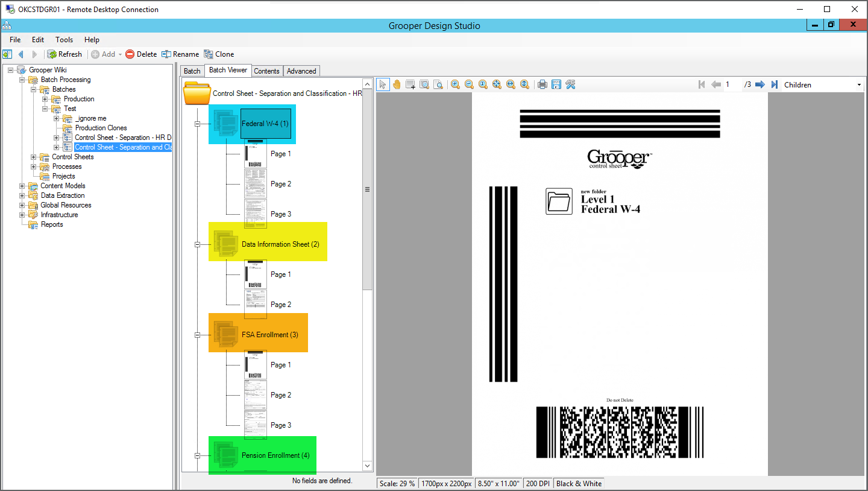Activate the hand pan tool
Image resolution: width=868 pixels, height=491 pixels.
[x=397, y=84]
